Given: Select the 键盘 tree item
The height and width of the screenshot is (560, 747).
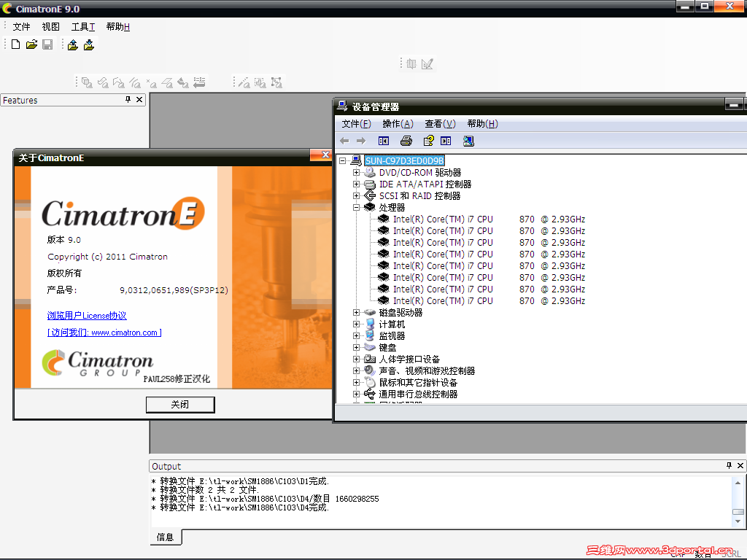Looking at the screenshot, I should click(387, 347).
